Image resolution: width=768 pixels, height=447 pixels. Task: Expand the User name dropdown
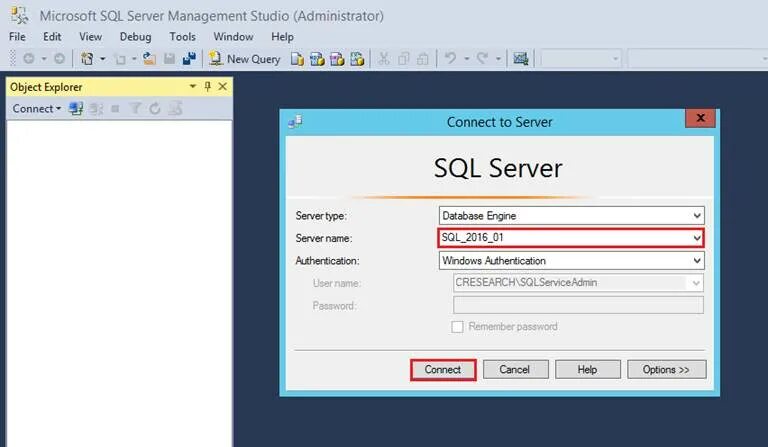[x=696, y=283]
